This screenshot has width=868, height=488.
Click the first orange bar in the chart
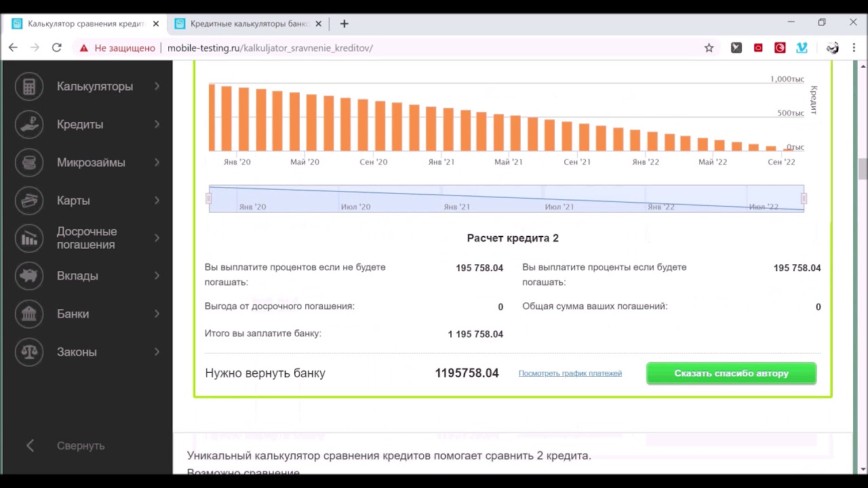[212, 117]
